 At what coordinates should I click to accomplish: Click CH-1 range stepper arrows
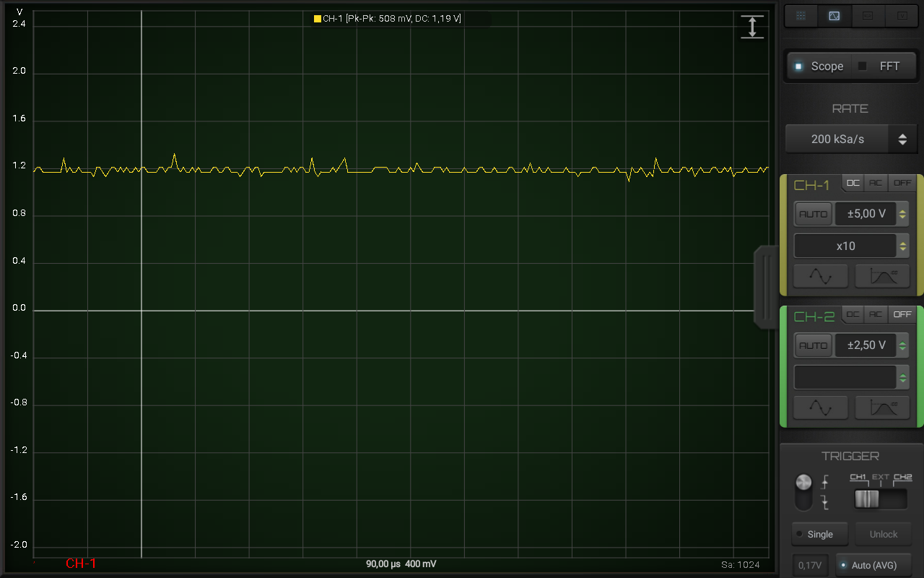tap(903, 214)
